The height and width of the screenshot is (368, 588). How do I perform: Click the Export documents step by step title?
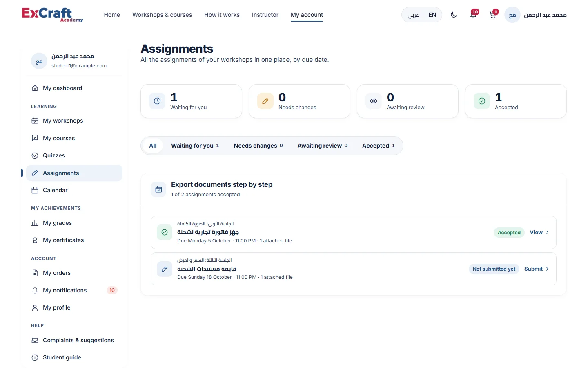pos(222,184)
